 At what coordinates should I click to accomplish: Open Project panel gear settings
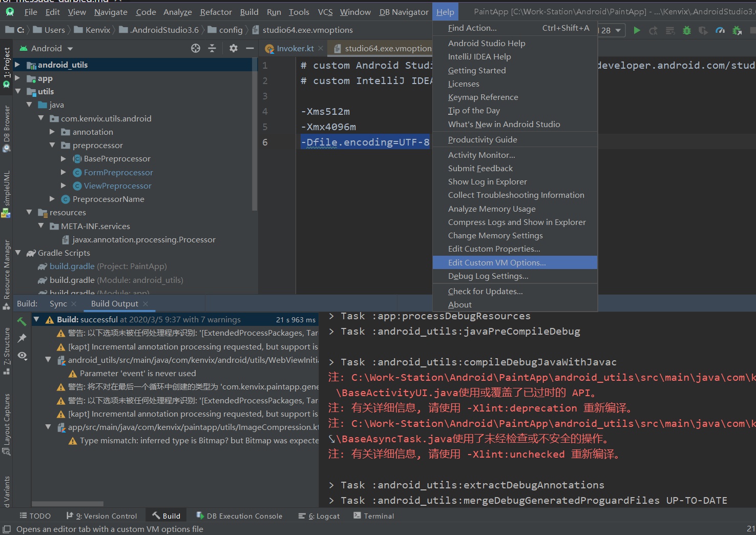pyautogui.click(x=234, y=48)
